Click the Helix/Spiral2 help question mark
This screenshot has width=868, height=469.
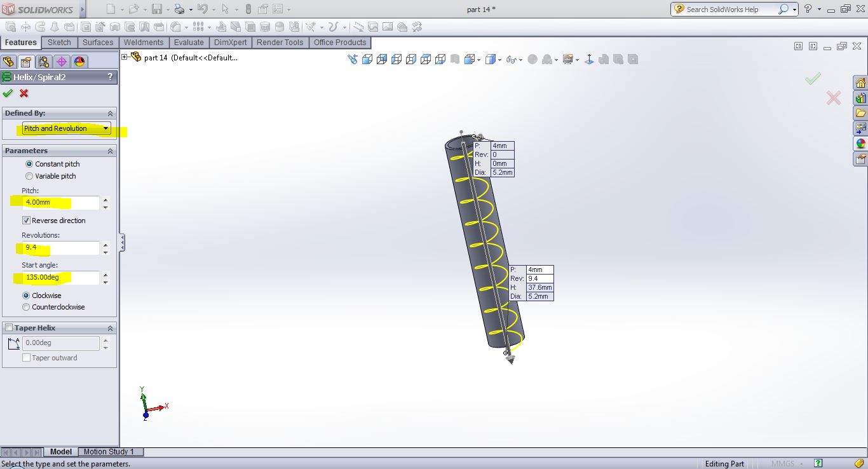[x=110, y=77]
